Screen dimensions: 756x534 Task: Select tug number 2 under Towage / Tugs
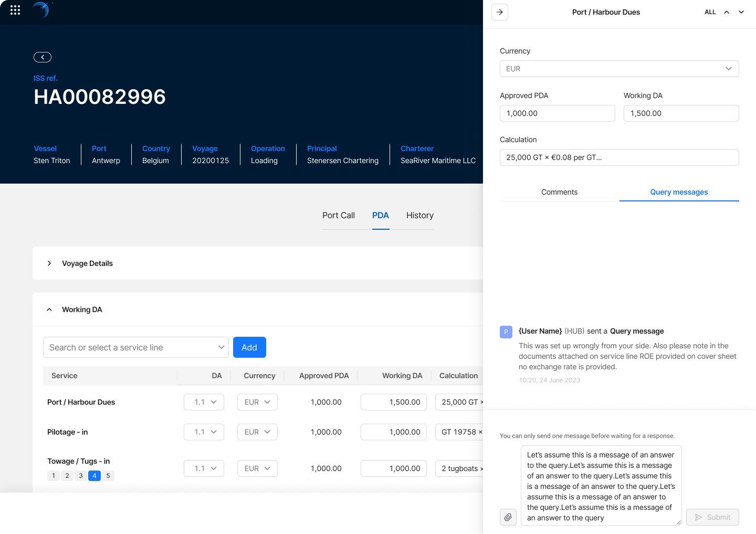pyautogui.click(x=67, y=476)
